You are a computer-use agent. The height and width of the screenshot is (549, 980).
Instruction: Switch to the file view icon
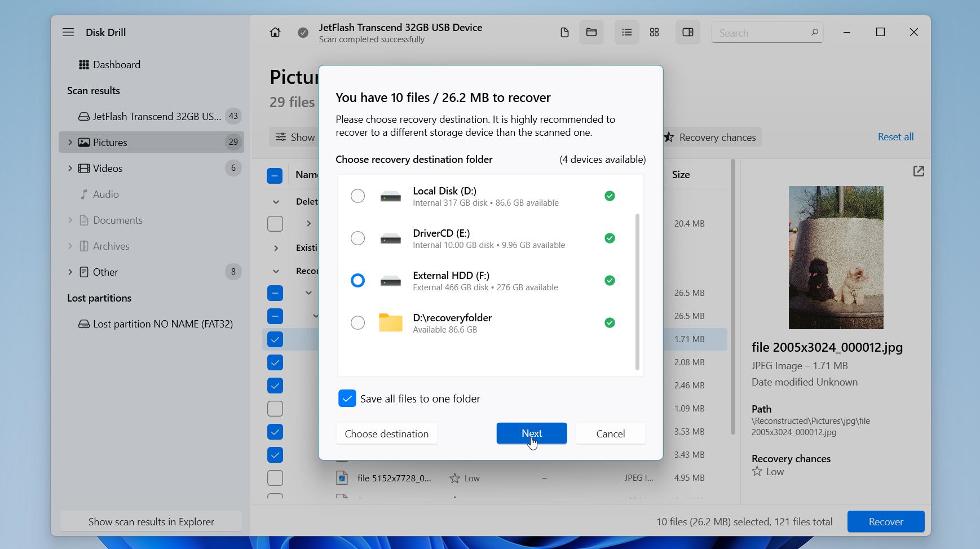click(564, 32)
